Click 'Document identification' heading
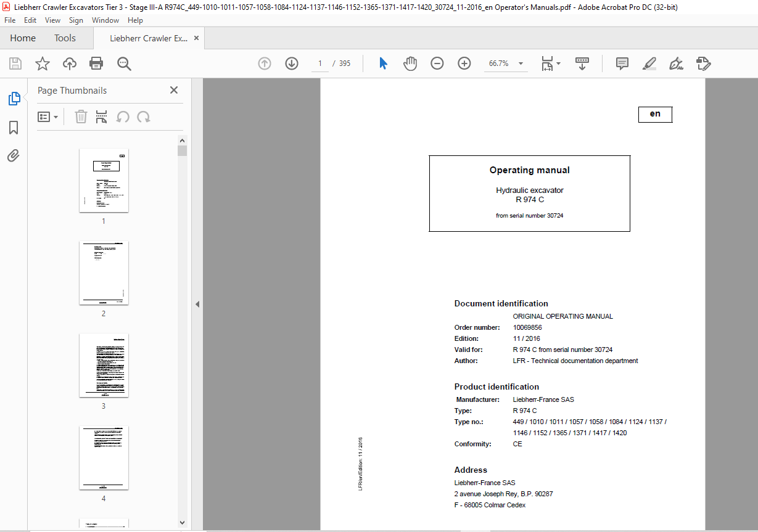The width and height of the screenshot is (758, 532). coord(501,303)
